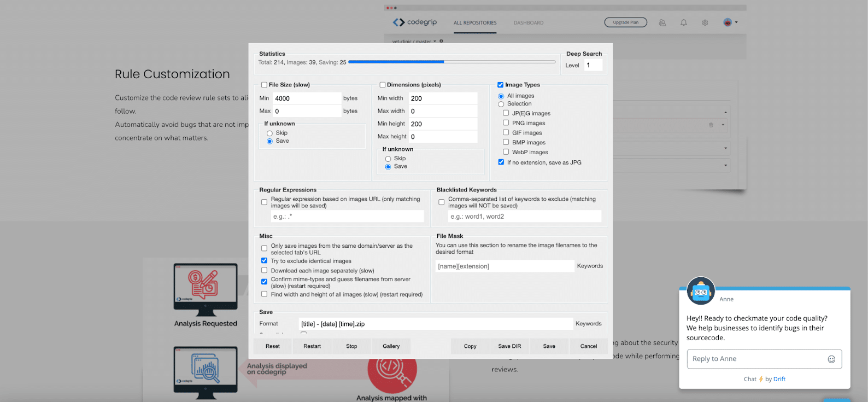Image resolution: width=868 pixels, height=402 pixels.
Task: Click the Upgrade Plan button
Action: click(626, 22)
